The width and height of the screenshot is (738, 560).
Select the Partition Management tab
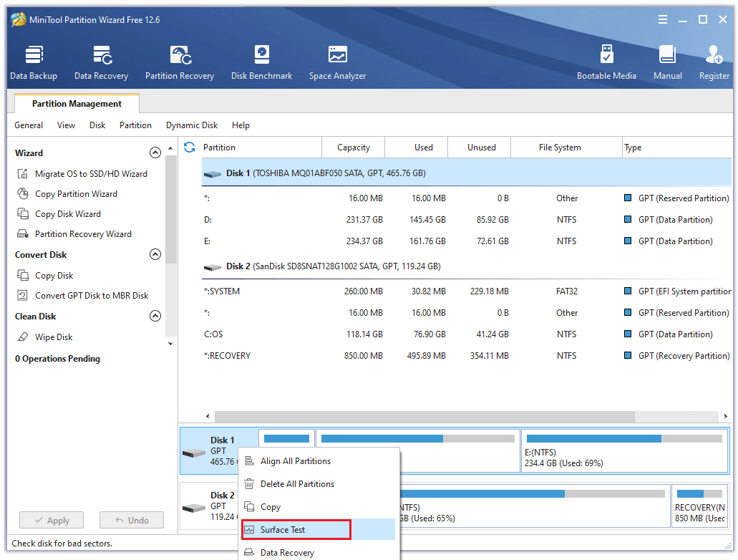(77, 104)
